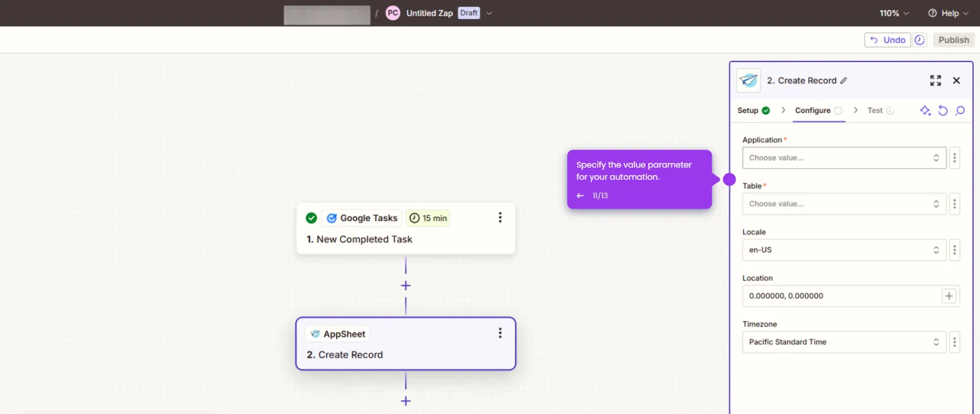Open options menu for Locale field
The width and height of the screenshot is (980, 414).
click(x=955, y=250)
